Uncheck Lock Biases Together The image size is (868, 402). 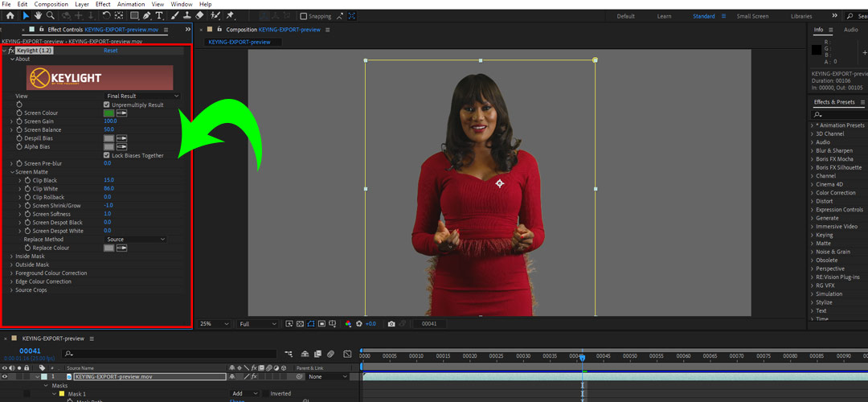pyautogui.click(x=107, y=156)
